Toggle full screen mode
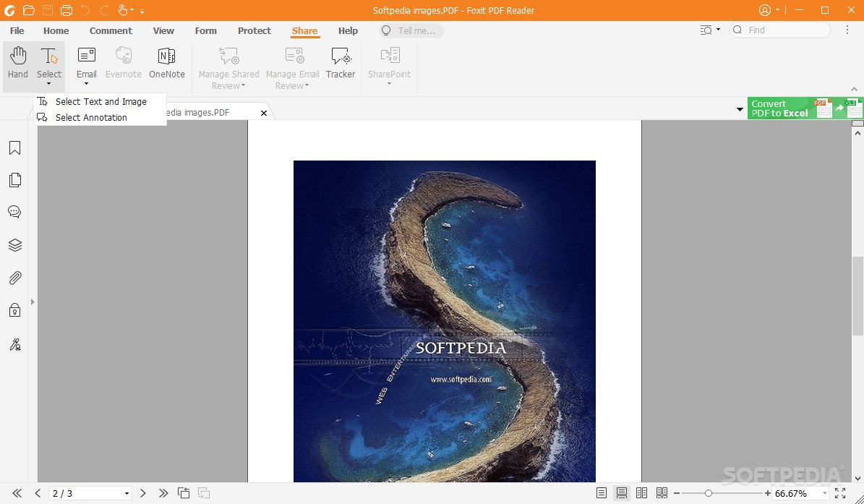 [839, 493]
